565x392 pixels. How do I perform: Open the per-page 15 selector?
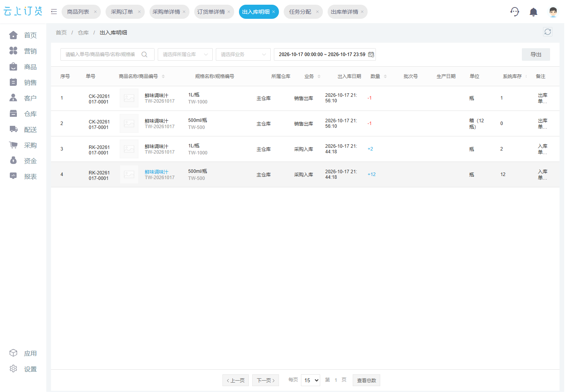point(310,380)
